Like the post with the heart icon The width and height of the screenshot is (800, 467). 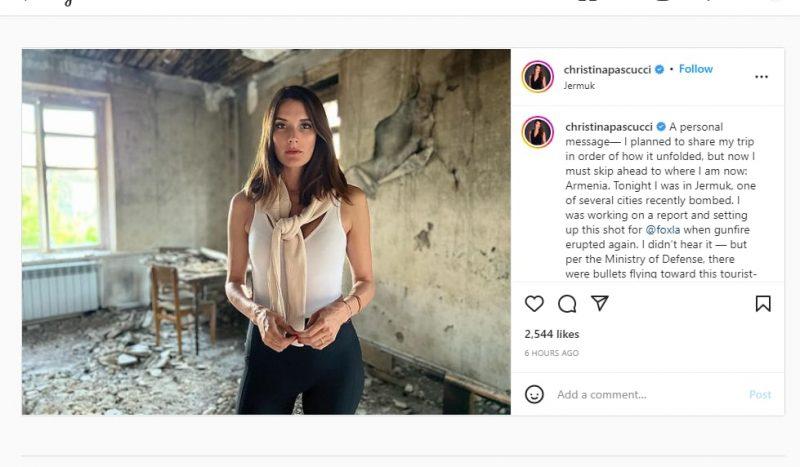(x=534, y=303)
